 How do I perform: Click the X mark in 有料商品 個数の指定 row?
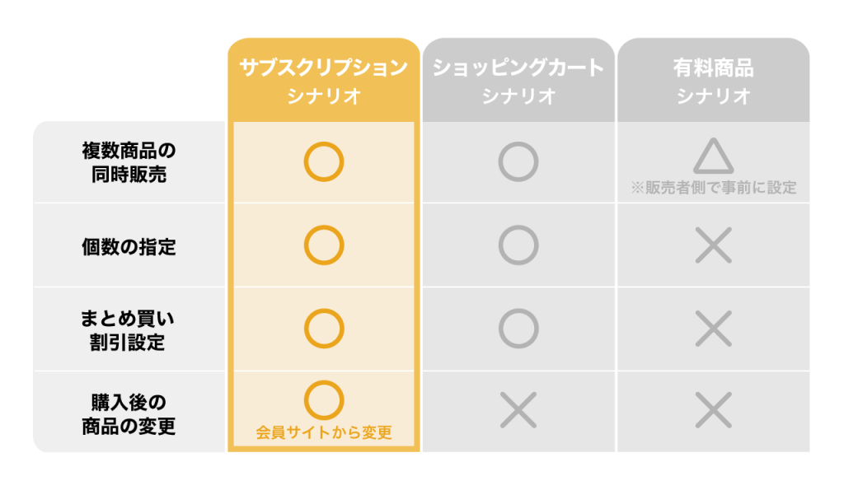coord(713,245)
